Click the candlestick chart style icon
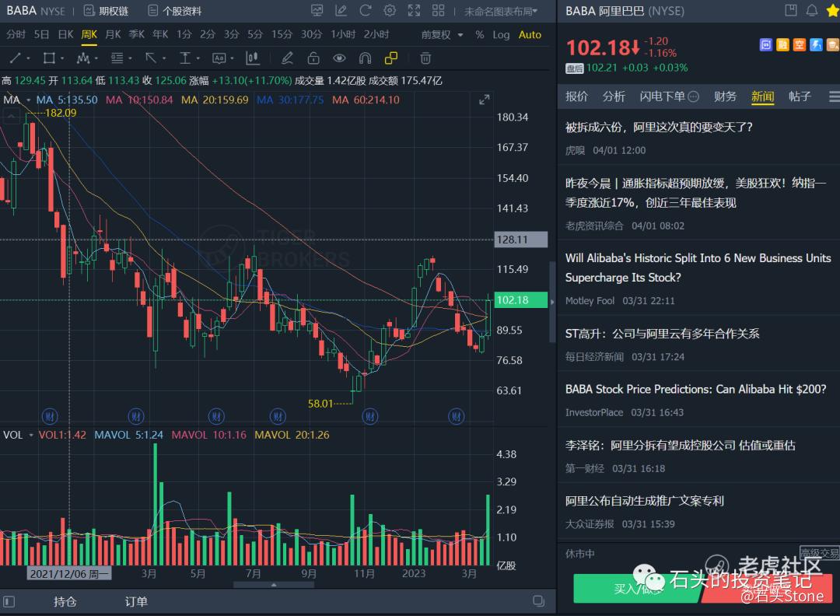The height and width of the screenshot is (616, 840). 252,58
